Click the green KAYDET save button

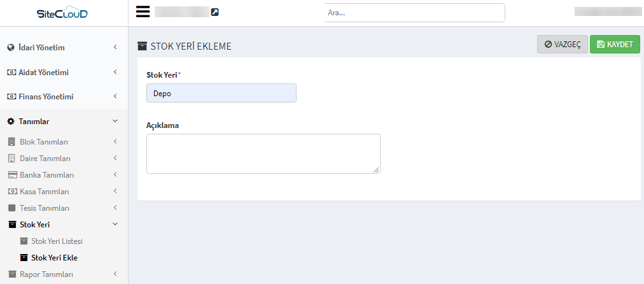point(615,45)
